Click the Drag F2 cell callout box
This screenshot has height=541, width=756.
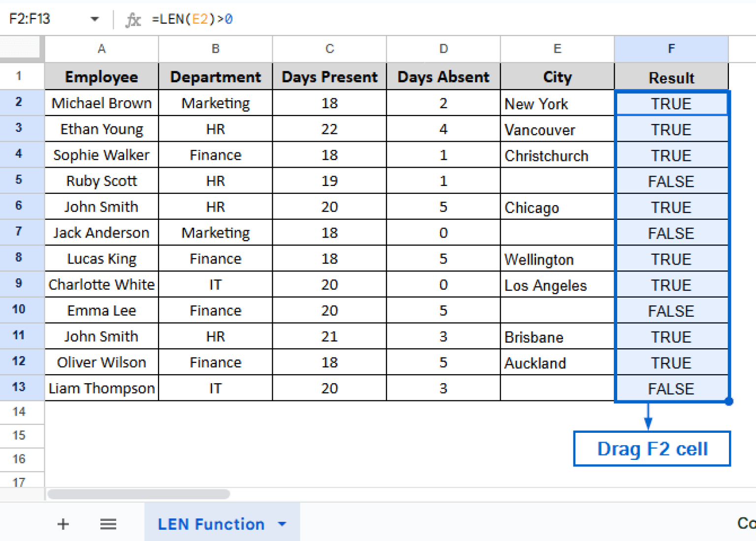(x=652, y=449)
